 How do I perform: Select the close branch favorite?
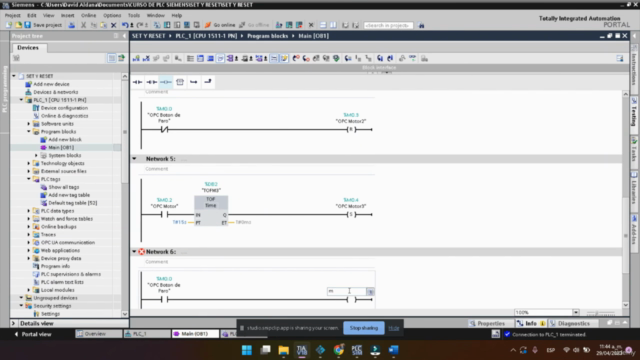(208, 82)
